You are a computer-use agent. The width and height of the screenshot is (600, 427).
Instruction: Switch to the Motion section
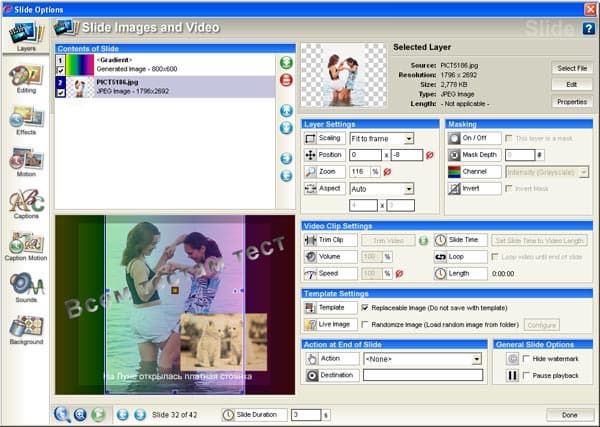click(x=26, y=162)
